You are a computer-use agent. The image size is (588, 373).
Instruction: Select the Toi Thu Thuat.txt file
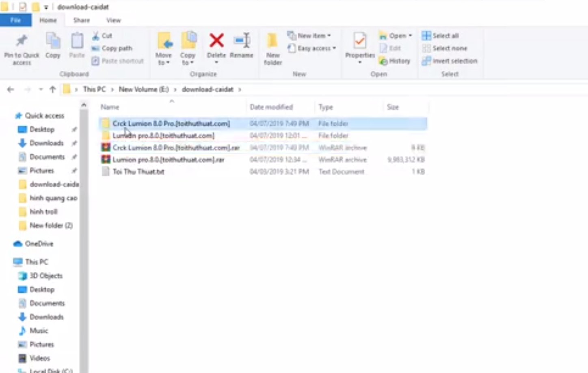(138, 172)
